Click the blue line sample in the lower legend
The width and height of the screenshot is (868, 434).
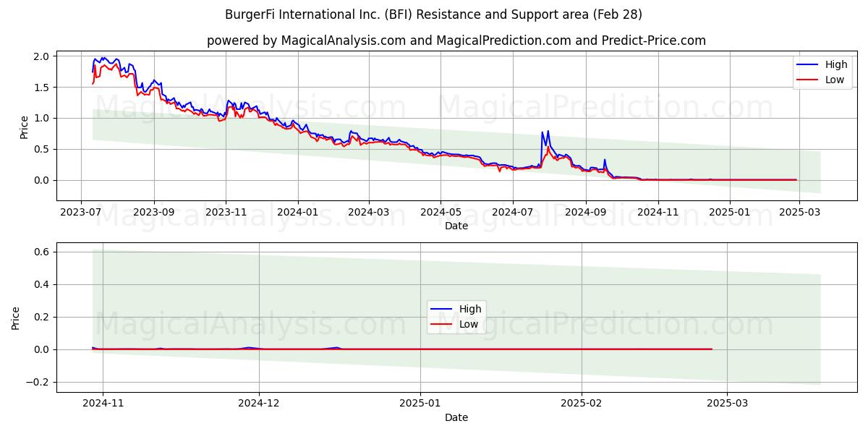point(441,310)
